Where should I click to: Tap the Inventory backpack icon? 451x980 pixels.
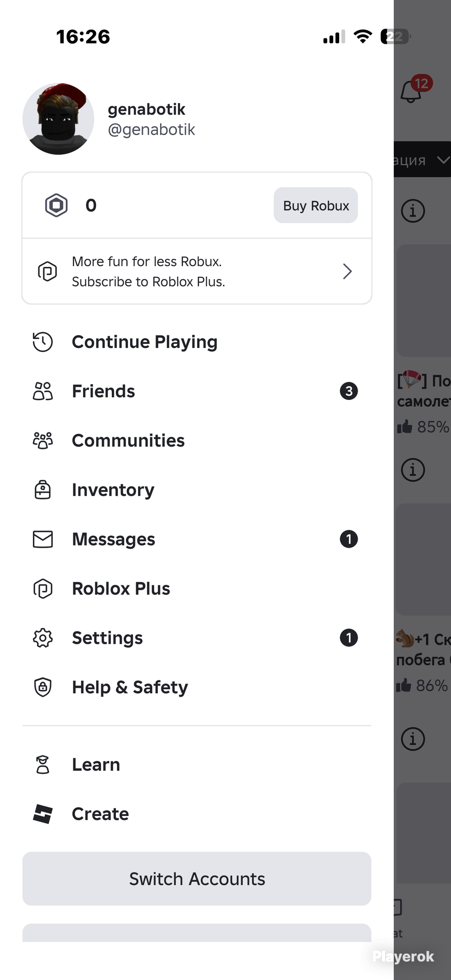coord(43,490)
